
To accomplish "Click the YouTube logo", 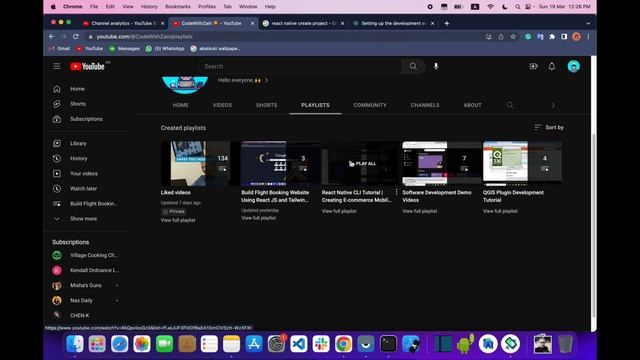I will [x=87, y=66].
